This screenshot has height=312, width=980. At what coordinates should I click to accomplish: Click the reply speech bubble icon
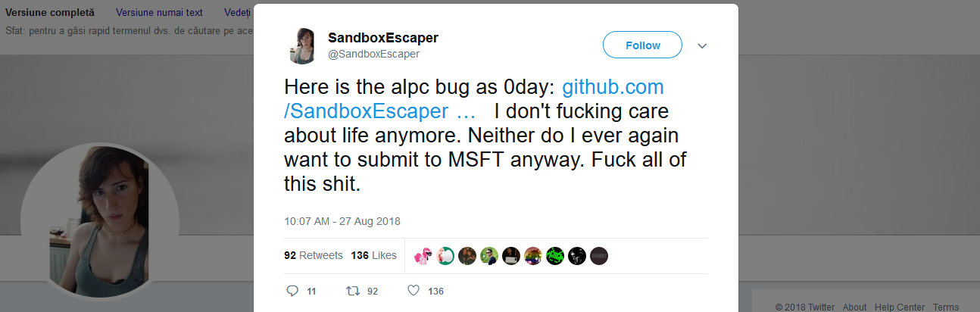pyautogui.click(x=293, y=291)
